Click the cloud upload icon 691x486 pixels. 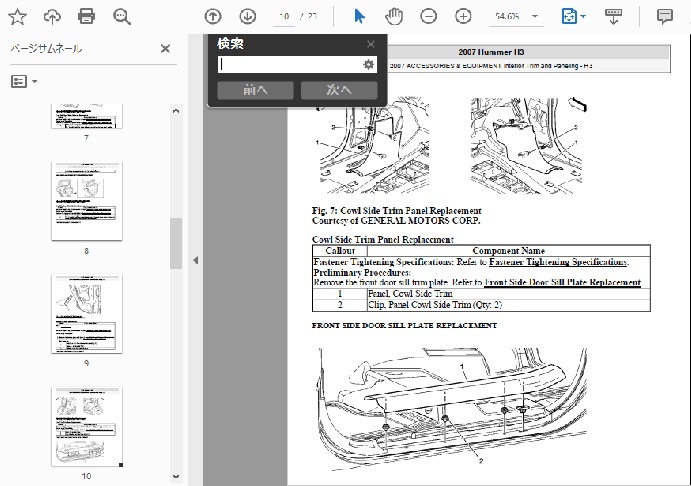tap(52, 17)
